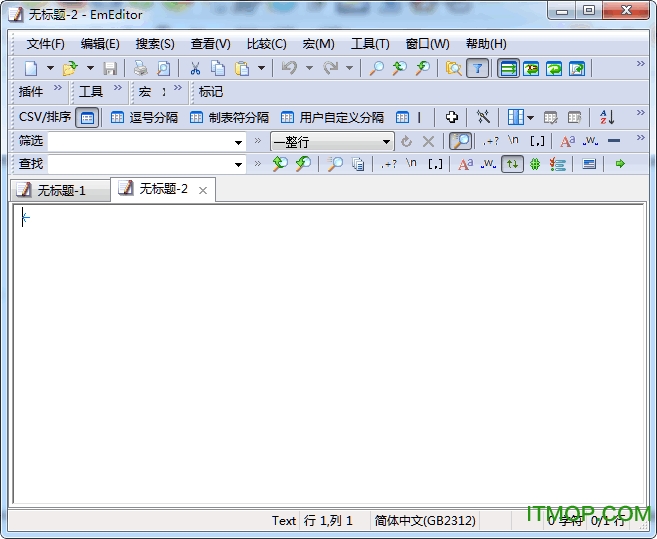The width and height of the screenshot is (657, 539).
Task: Open the paste options dropdown arrow
Action: coord(261,67)
